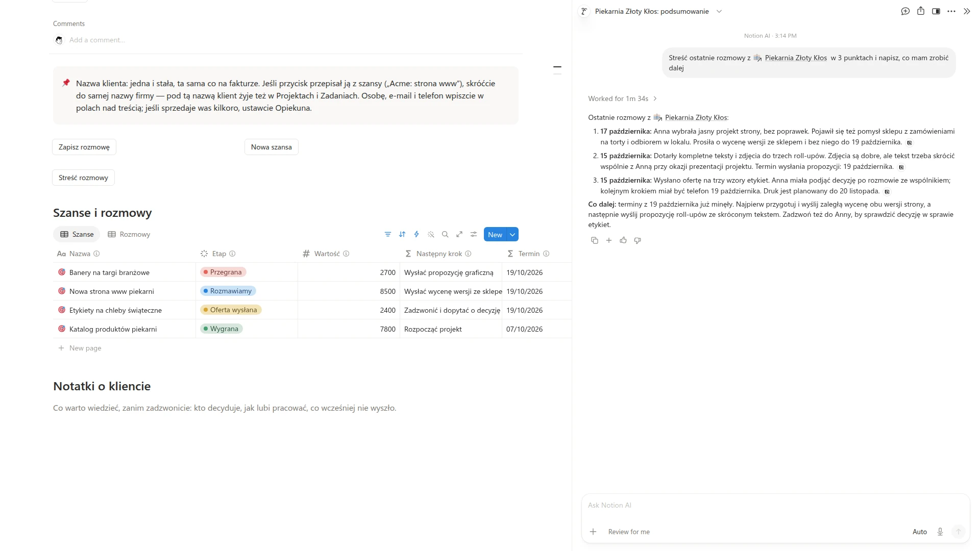This screenshot has width=980, height=551.
Task: Open the Auto model selector
Action: 919,532
